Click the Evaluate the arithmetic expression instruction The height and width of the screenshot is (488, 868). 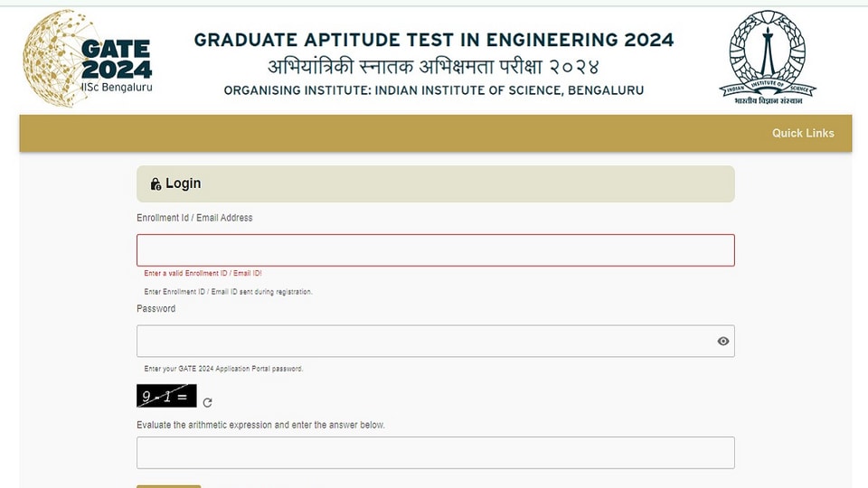pos(260,425)
